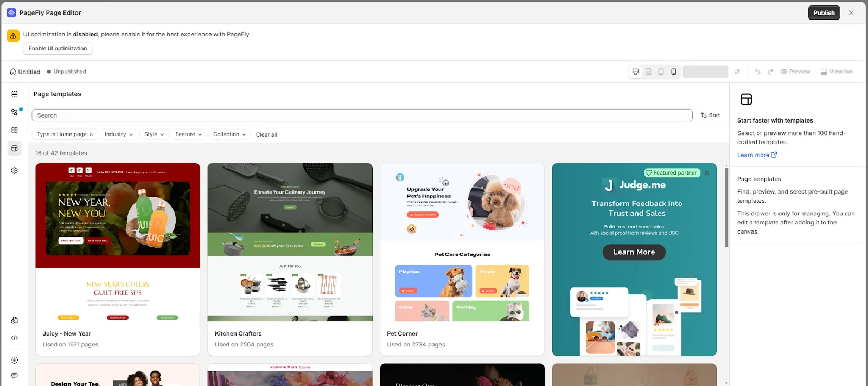This screenshot has width=868, height=386.
Task: Switch to the desktop device view
Action: [636, 72]
